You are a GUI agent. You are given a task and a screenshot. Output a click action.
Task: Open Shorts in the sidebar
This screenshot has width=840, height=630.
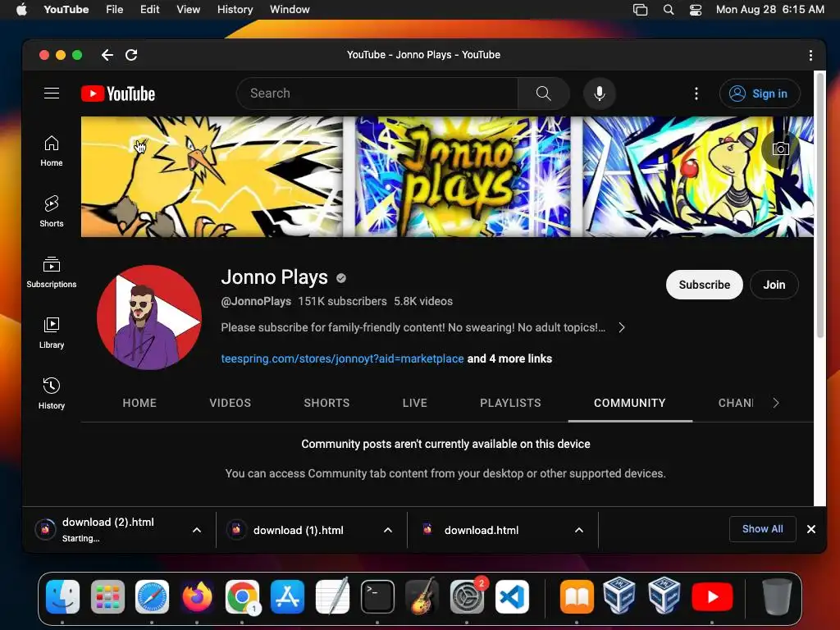[x=52, y=212]
